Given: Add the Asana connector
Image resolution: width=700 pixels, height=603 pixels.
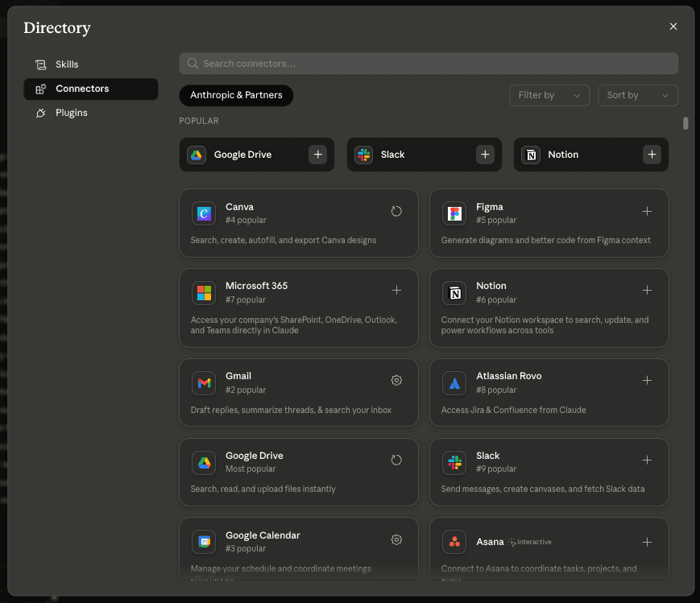Looking at the screenshot, I should (x=647, y=542).
